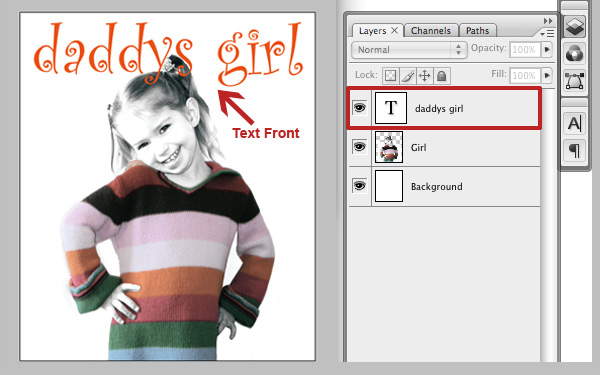Click the Background layer white thumbnail
The height and width of the screenshot is (375, 600).
tap(389, 186)
